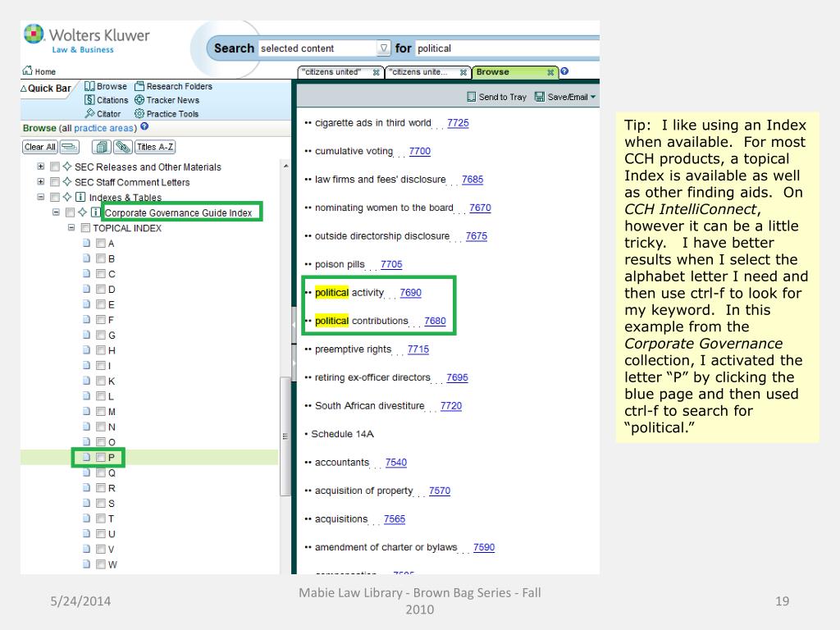
Task: Close the first "citizens united" tab
Action: pos(377,72)
